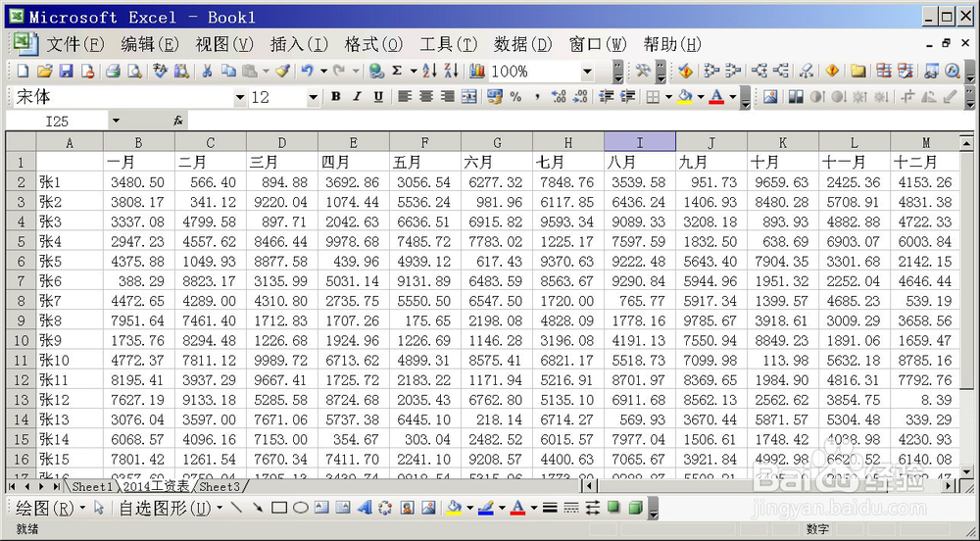The width and height of the screenshot is (980, 541).
Task: Insert a text box
Action: (321, 508)
